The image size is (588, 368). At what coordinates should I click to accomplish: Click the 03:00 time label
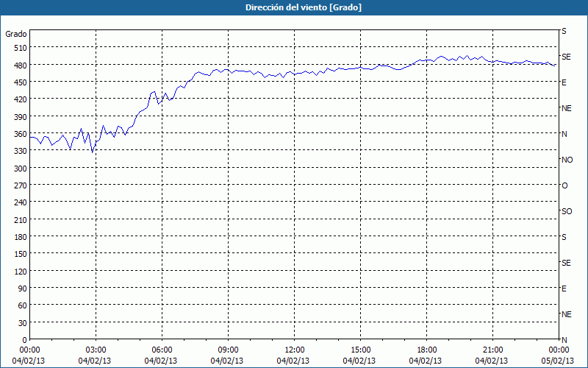pyautogui.click(x=96, y=350)
